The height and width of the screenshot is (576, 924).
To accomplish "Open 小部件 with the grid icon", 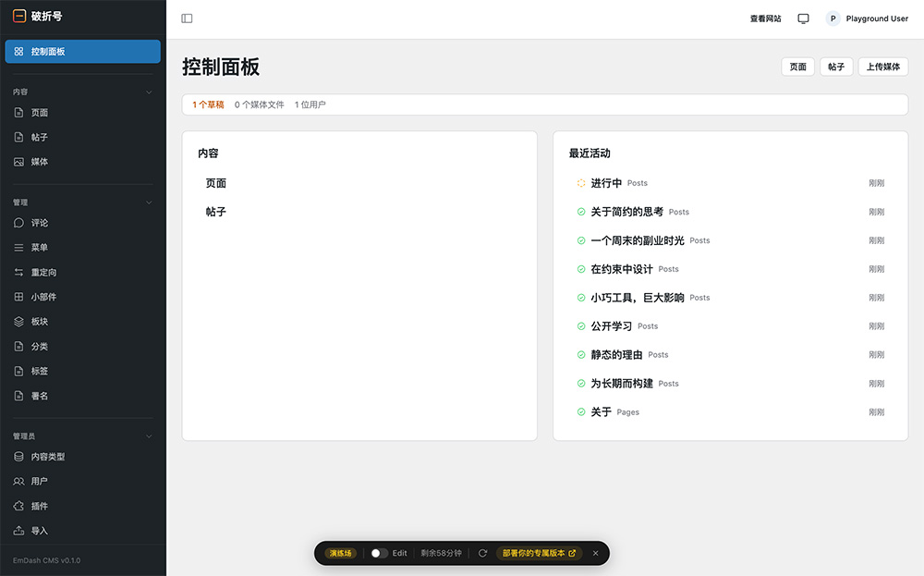I will coord(18,296).
